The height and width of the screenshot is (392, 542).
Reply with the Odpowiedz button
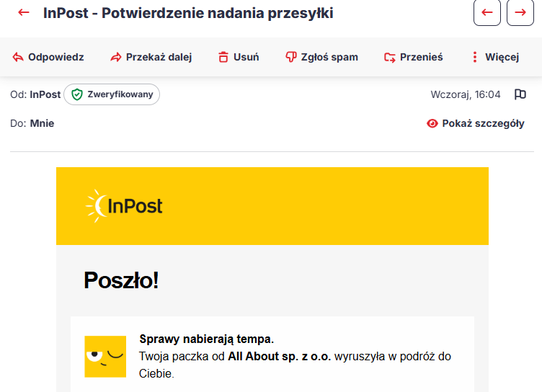click(48, 57)
